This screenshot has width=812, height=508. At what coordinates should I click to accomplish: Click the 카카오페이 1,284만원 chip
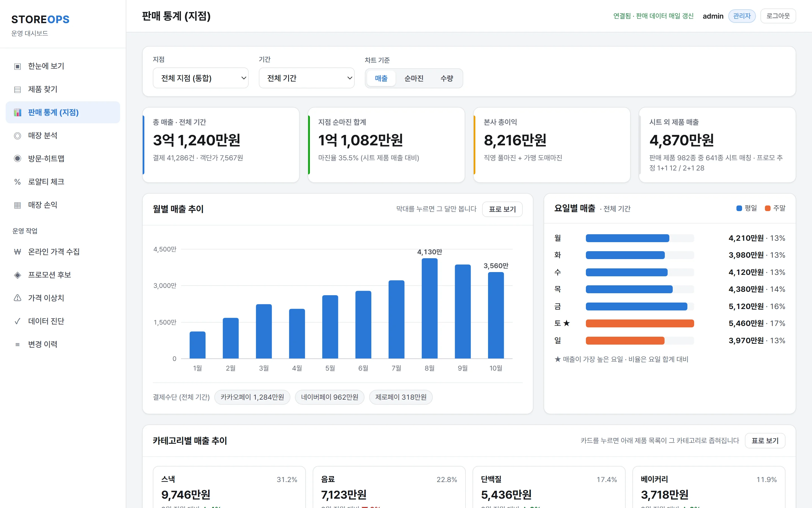252,397
